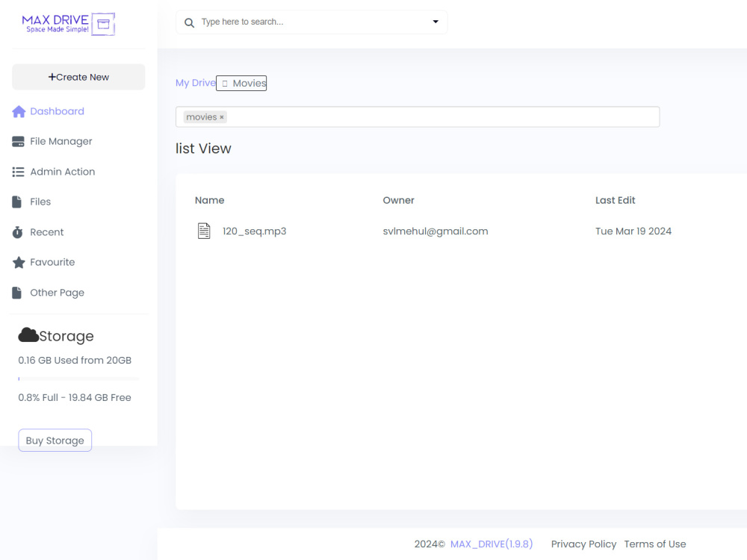
Task: Open the Recent menu item
Action: [x=46, y=232]
